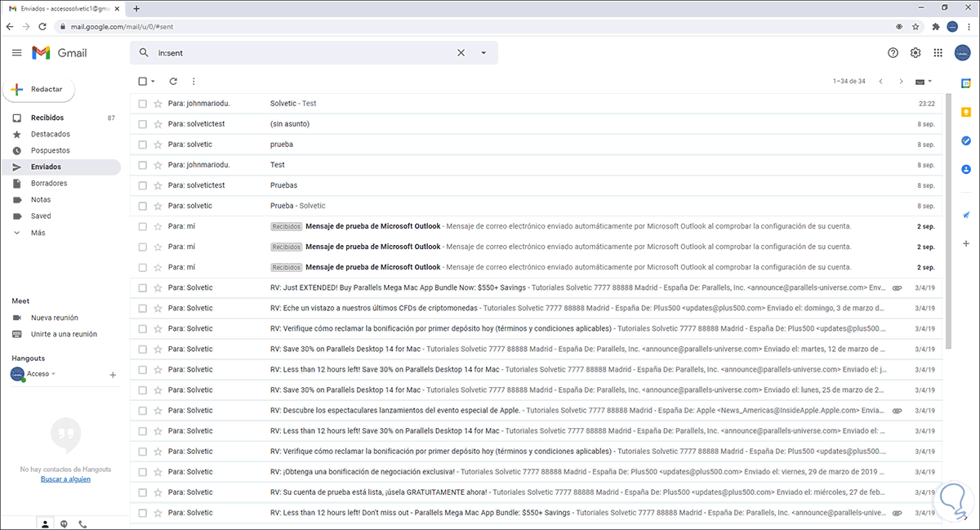Open the search options dropdown arrow
Viewport: 980px width, 530px height.
(483, 53)
